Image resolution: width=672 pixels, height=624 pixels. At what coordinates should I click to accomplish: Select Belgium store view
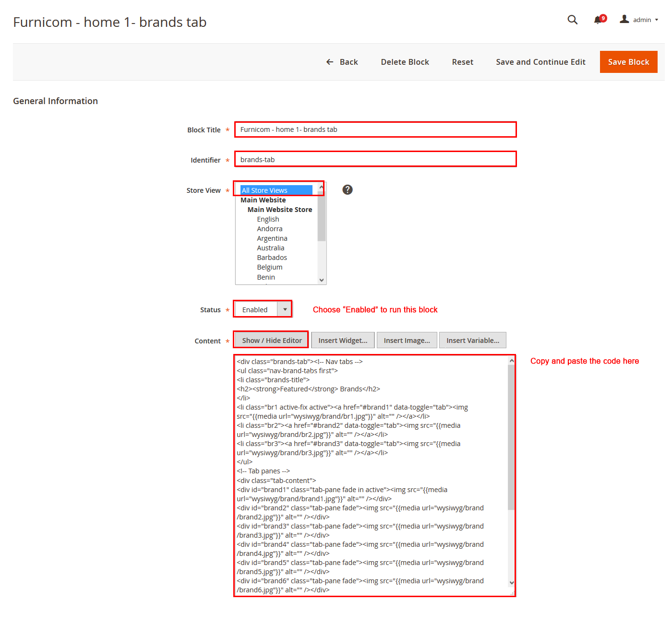[x=270, y=267]
